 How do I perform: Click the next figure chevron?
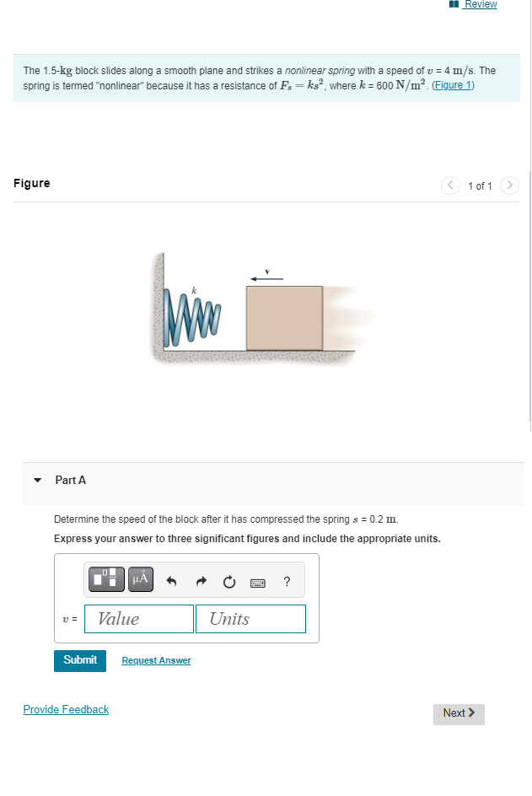(509, 186)
